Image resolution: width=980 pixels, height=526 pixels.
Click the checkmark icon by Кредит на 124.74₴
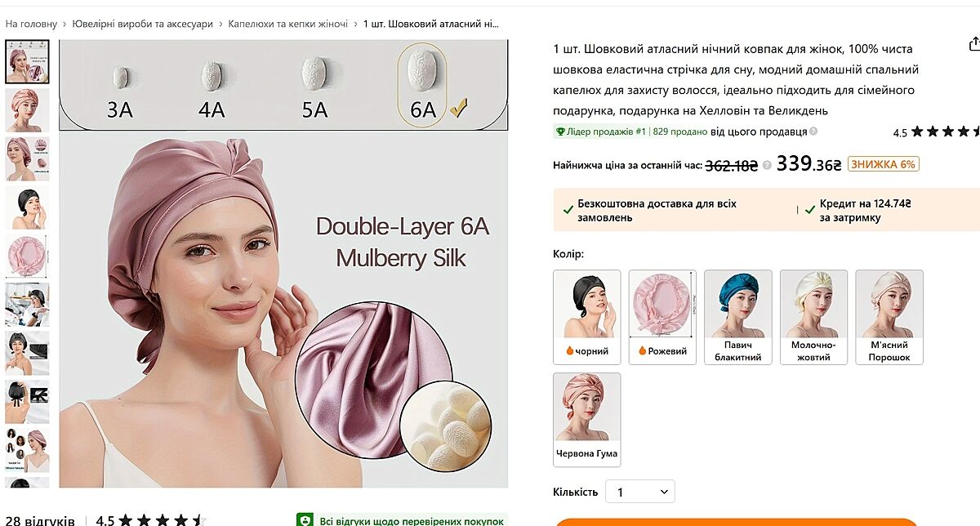pyautogui.click(x=809, y=210)
